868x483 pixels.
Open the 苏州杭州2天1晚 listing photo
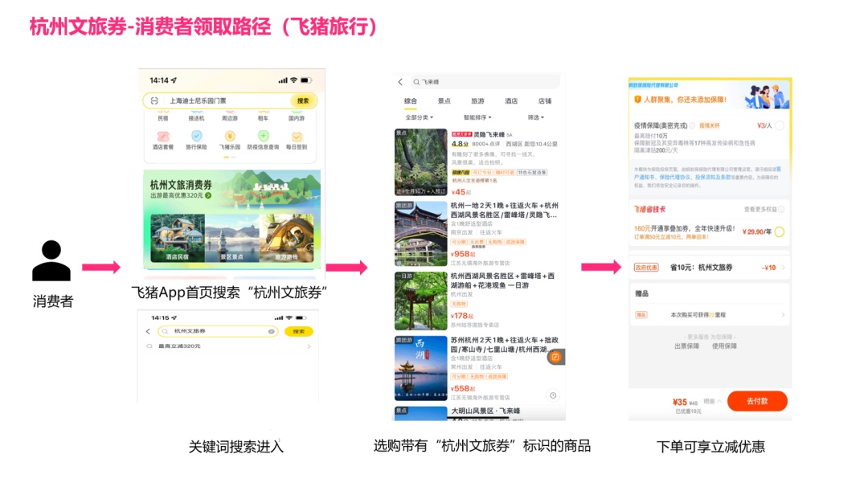point(420,368)
